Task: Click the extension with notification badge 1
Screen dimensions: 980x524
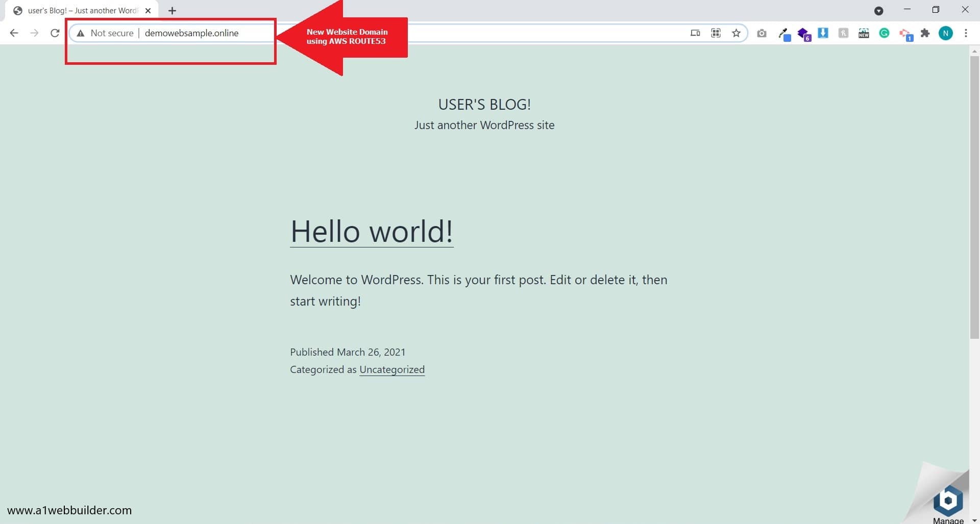Action: pyautogui.click(x=906, y=33)
